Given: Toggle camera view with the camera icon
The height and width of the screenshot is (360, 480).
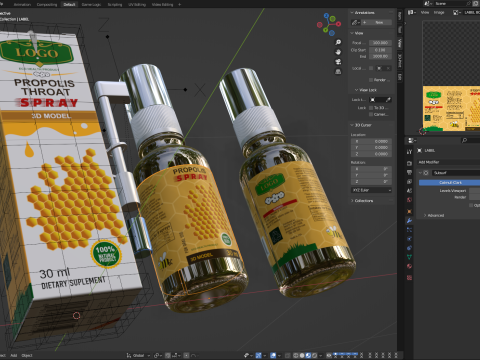Looking at the screenshot, I should [x=338, y=62].
